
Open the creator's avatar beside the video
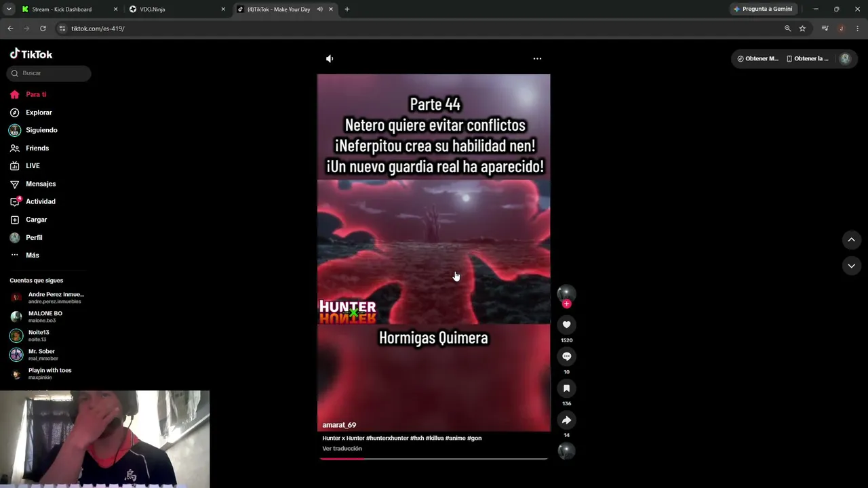coord(566,293)
